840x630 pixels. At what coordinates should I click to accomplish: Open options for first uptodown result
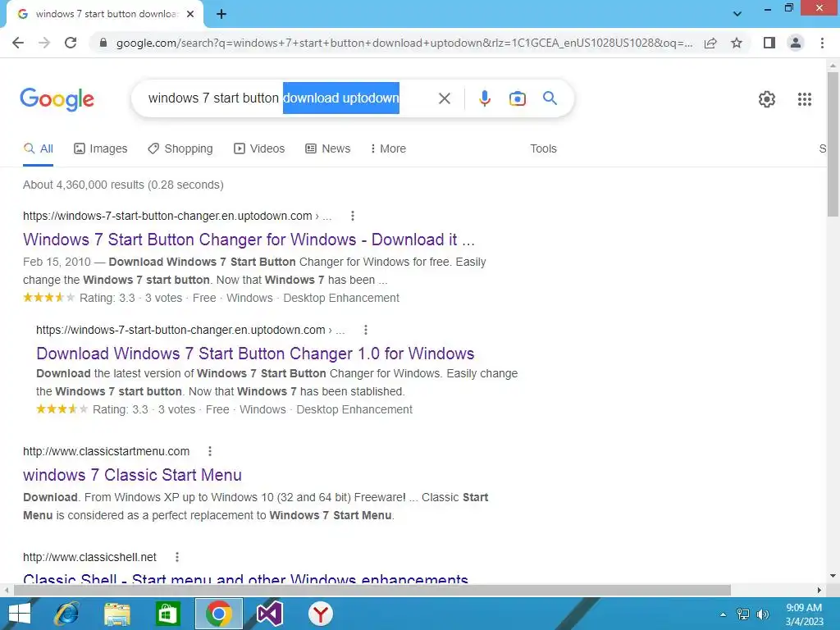coord(352,216)
